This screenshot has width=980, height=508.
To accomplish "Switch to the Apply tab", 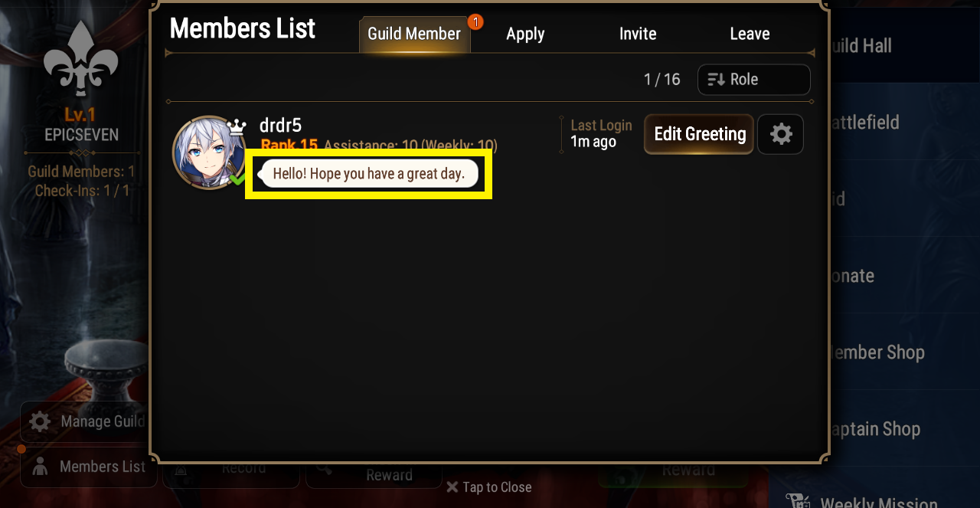I will tap(525, 34).
